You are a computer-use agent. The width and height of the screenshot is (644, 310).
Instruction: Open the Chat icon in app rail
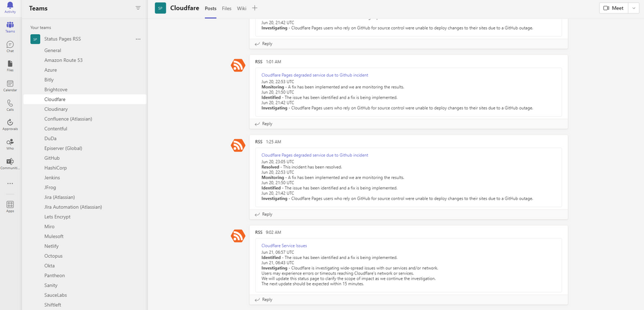coord(10,44)
